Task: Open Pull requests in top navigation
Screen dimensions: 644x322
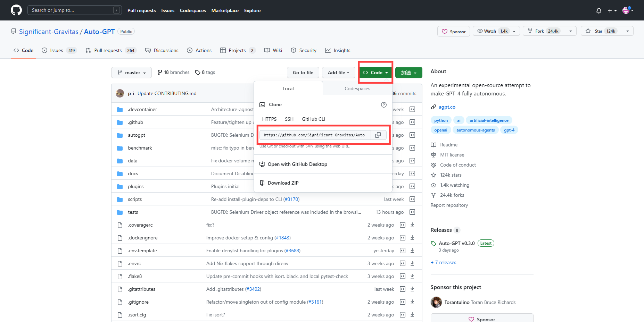Action: point(141,10)
